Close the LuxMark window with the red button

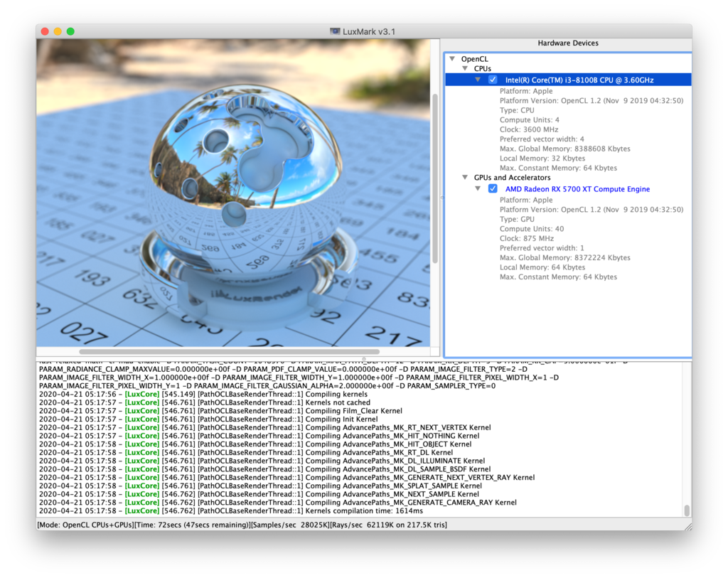[x=45, y=31]
